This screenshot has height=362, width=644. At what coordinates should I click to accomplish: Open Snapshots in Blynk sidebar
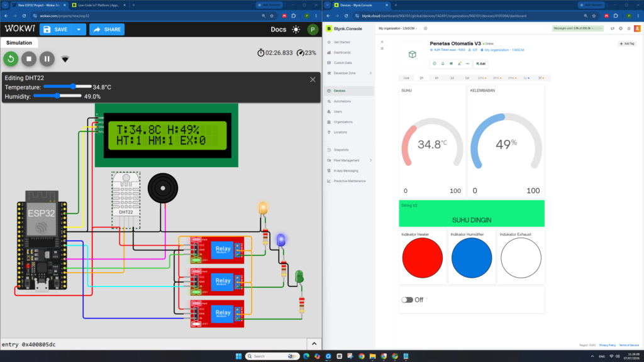click(341, 150)
